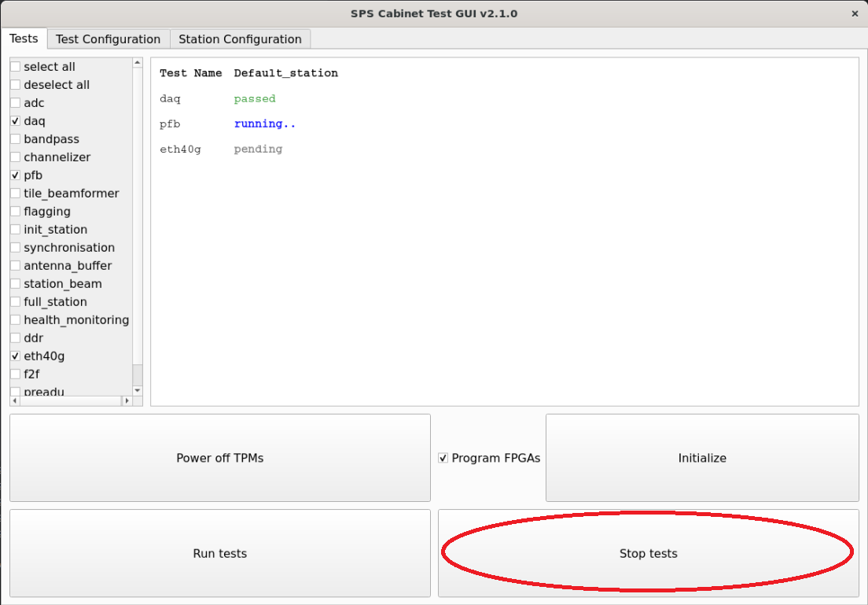Uncheck the pfb test

coord(15,175)
